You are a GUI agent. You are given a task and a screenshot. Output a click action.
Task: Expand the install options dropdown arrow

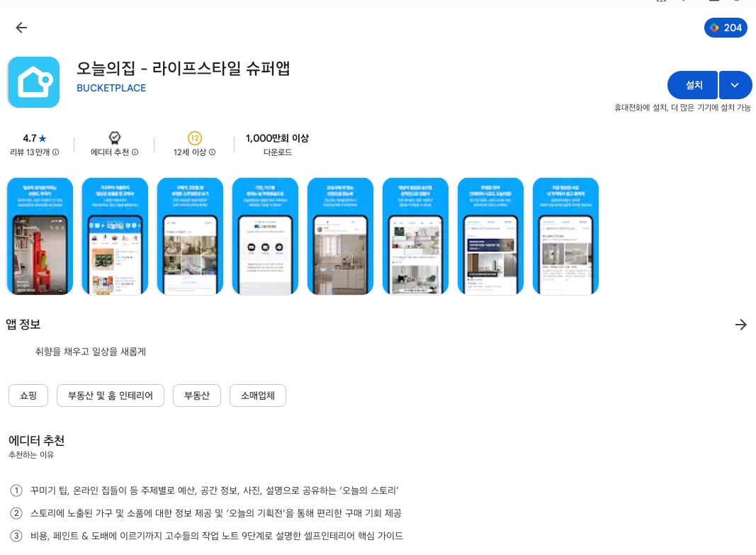[x=735, y=85]
